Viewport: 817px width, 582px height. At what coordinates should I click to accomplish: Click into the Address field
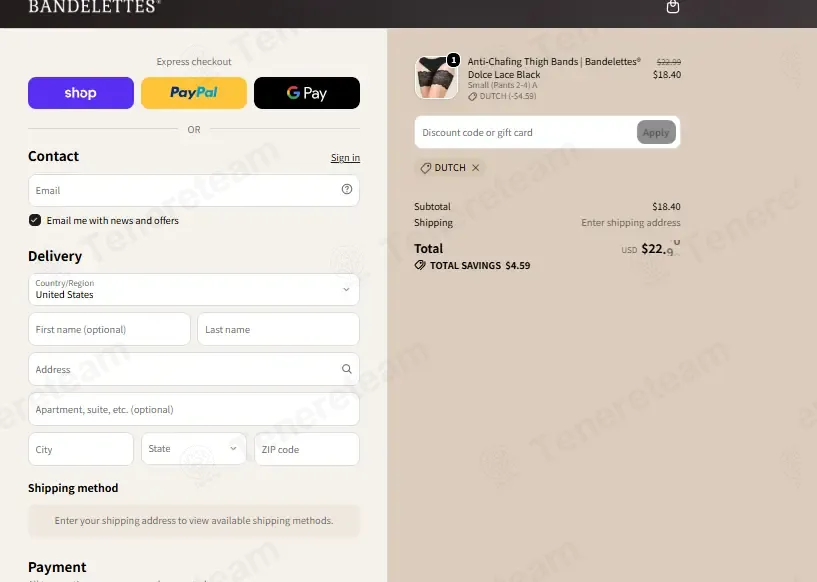point(194,369)
